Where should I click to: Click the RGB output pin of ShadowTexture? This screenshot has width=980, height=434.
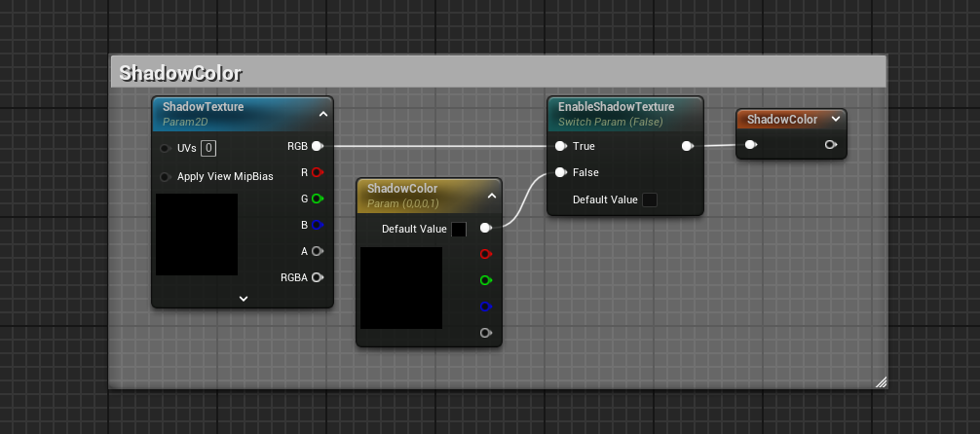point(317,146)
